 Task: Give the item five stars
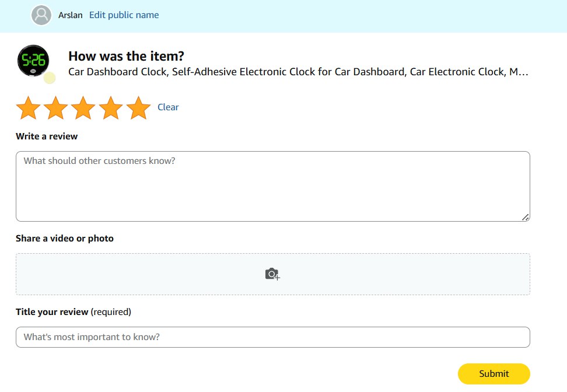tap(138, 108)
